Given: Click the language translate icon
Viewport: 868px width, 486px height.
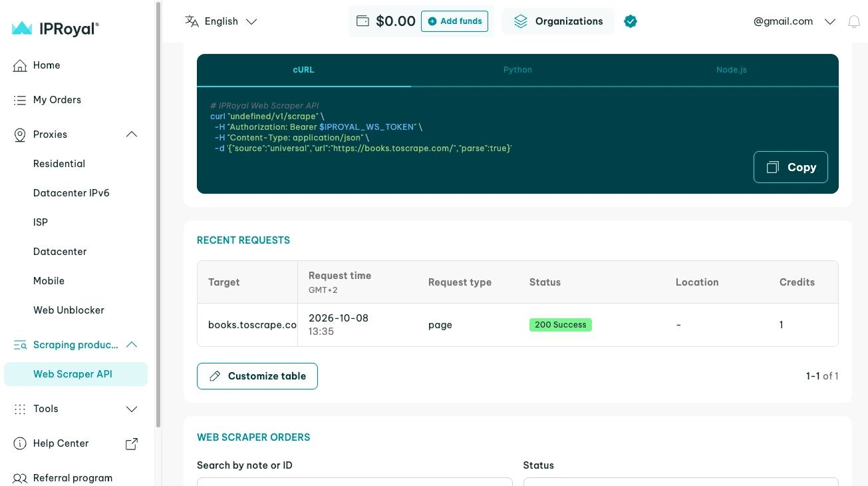Looking at the screenshot, I should coord(192,21).
